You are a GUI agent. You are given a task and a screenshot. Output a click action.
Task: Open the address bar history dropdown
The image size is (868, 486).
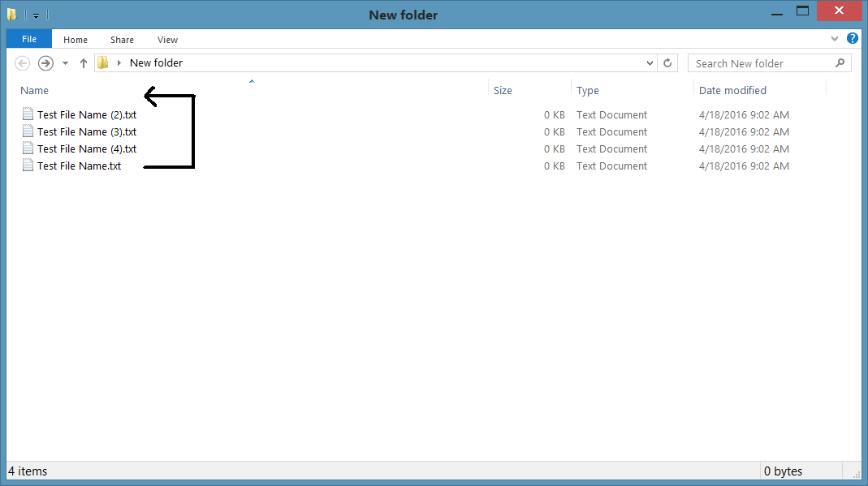click(649, 62)
